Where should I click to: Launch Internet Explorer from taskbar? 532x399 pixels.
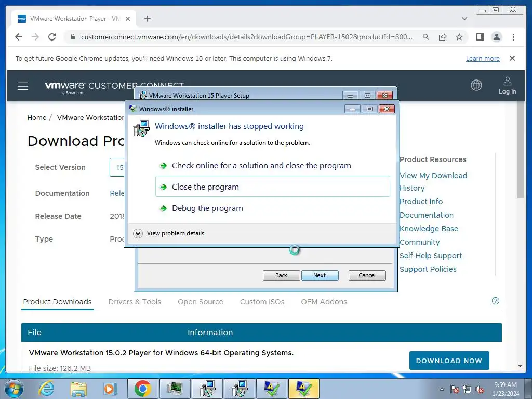(46, 389)
